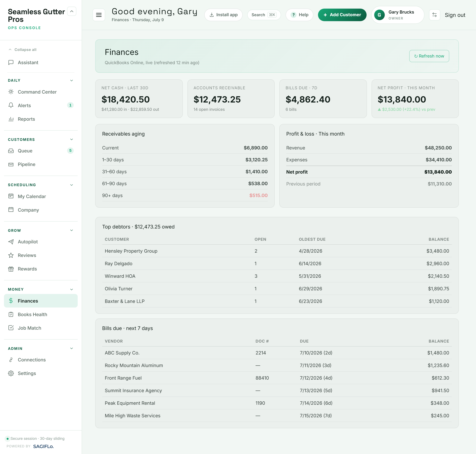Image resolution: width=476 pixels, height=454 pixels.
Task: Click the Queue inbox icon
Action: (11, 150)
